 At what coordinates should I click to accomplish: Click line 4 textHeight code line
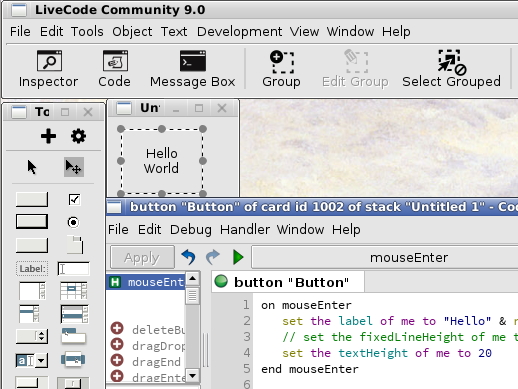click(387, 353)
